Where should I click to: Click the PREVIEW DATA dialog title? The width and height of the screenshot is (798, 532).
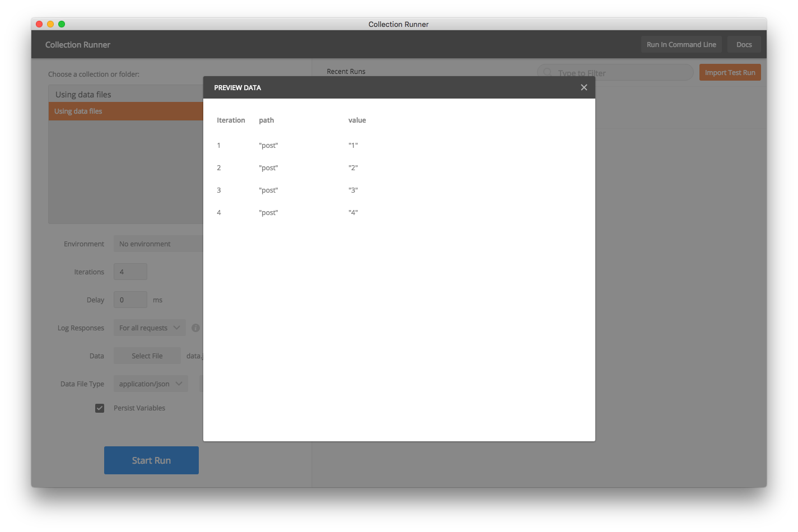click(x=237, y=88)
